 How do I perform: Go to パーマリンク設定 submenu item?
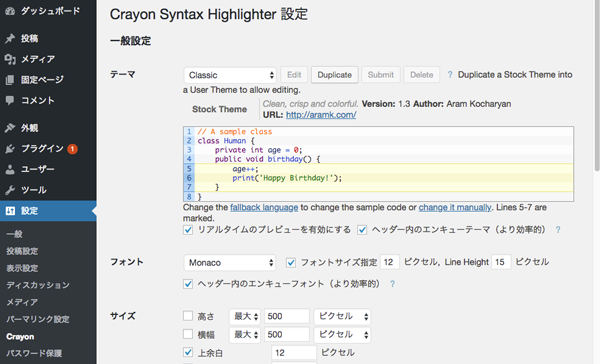pos(38,319)
